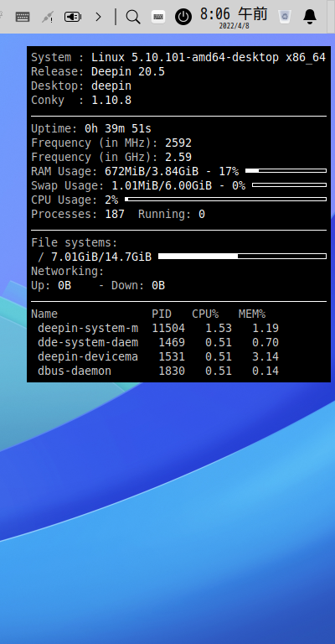Viewport: 335px width, 644px height.
Task: Click the 3.14 MEM percentage
Action: 265,356
